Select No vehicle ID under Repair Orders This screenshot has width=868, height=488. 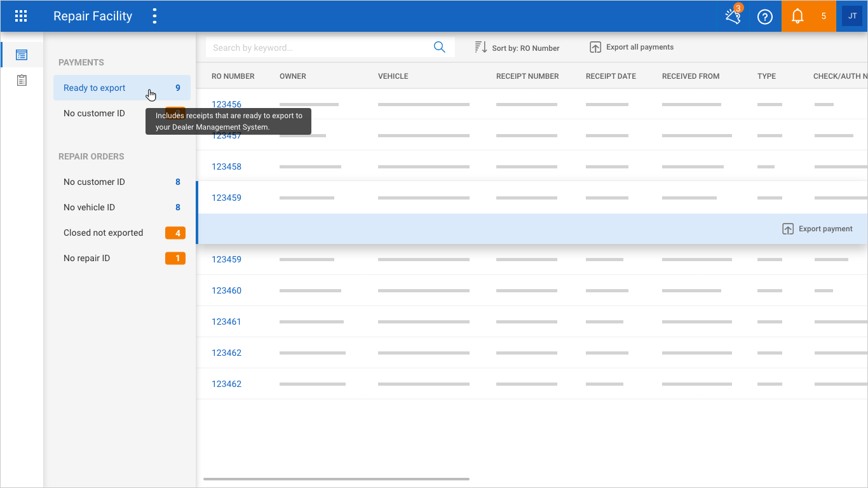[x=90, y=207]
